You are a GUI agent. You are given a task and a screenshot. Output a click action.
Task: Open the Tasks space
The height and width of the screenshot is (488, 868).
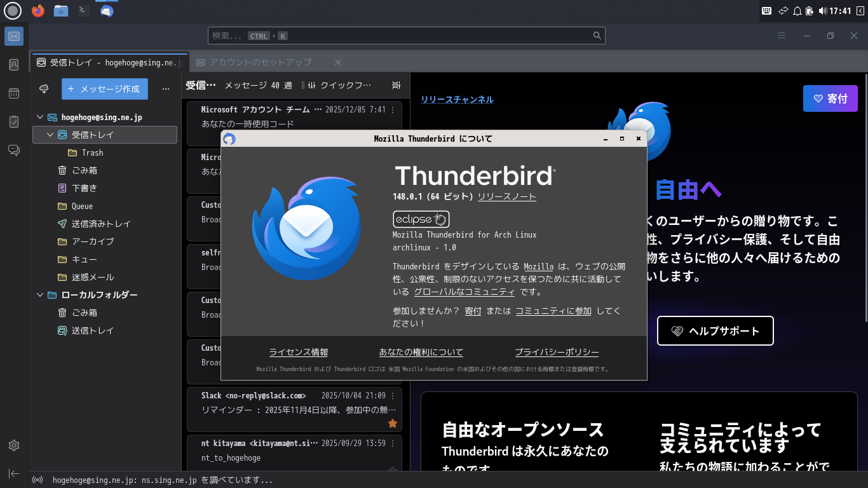pos(14,122)
